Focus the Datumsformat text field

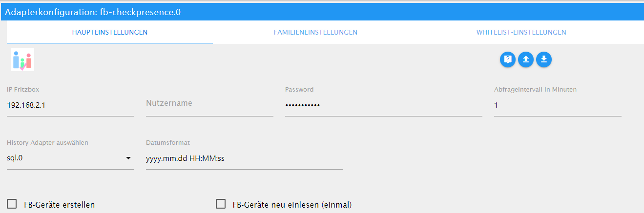(x=244, y=159)
